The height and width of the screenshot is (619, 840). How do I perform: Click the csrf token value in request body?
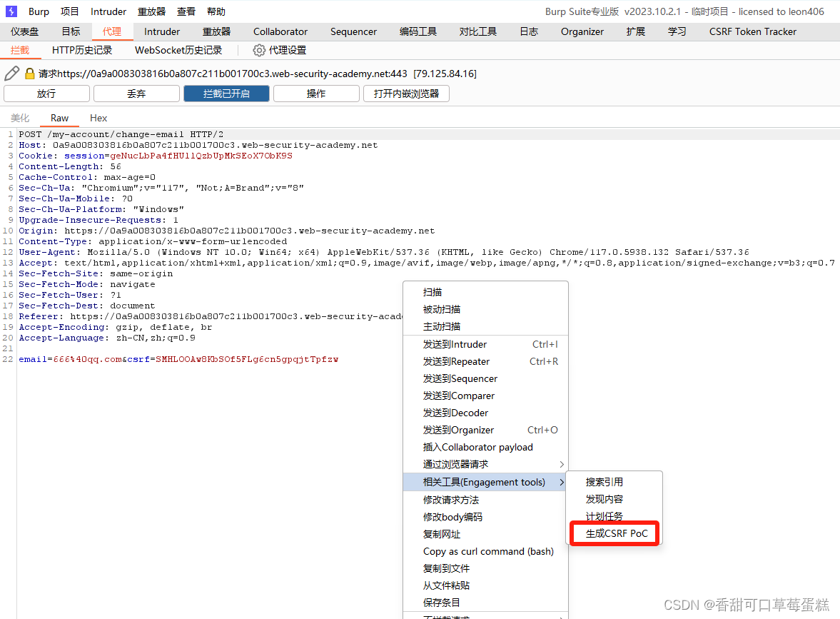[x=247, y=360]
